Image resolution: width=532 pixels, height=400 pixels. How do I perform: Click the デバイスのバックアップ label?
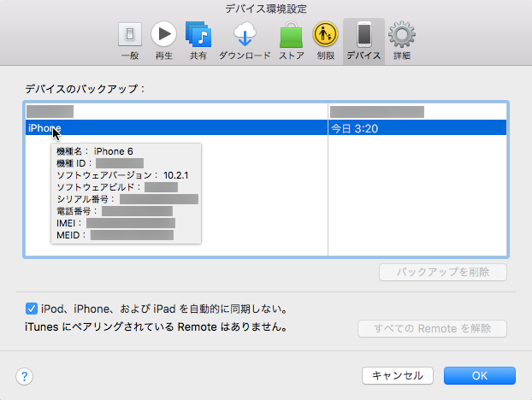[85, 89]
